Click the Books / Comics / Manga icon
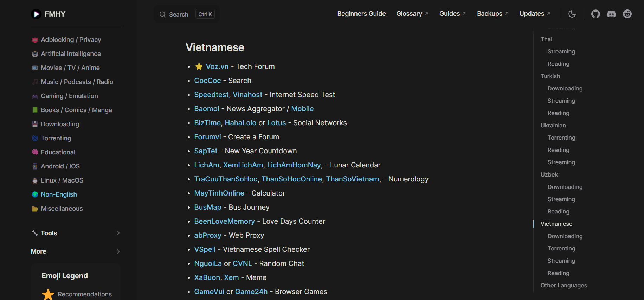This screenshot has height=300, width=644. (x=35, y=110)
